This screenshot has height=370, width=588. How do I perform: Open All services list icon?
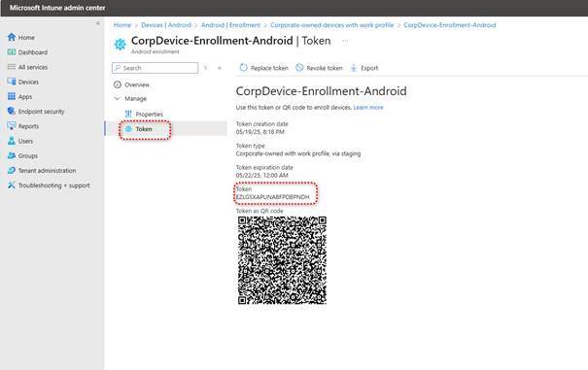click(12, 67)
